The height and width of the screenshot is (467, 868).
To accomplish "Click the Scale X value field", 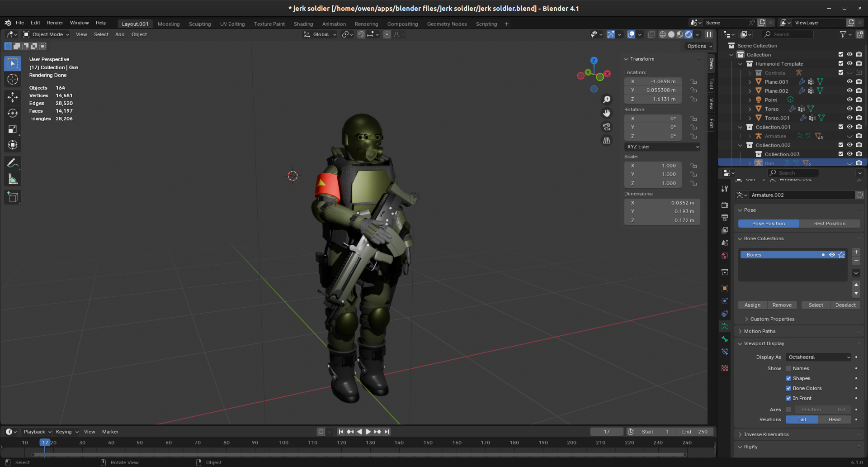I will (653, 166).
